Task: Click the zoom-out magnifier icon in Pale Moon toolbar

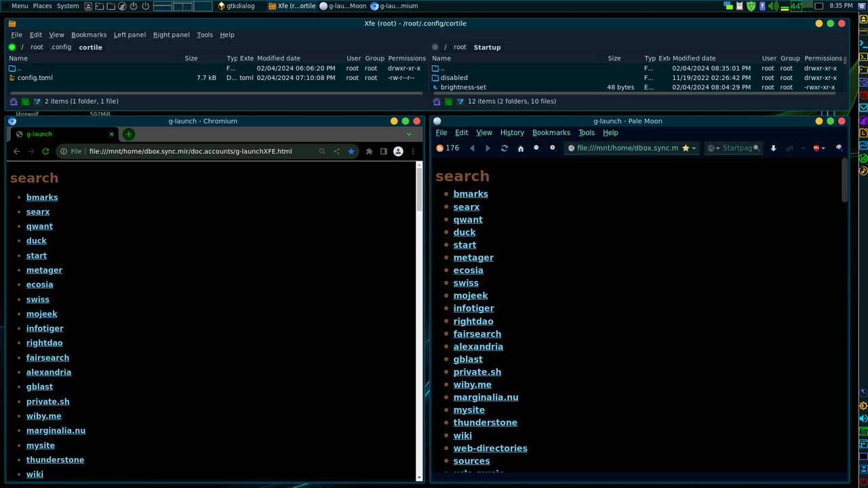Action: (536, 148)
